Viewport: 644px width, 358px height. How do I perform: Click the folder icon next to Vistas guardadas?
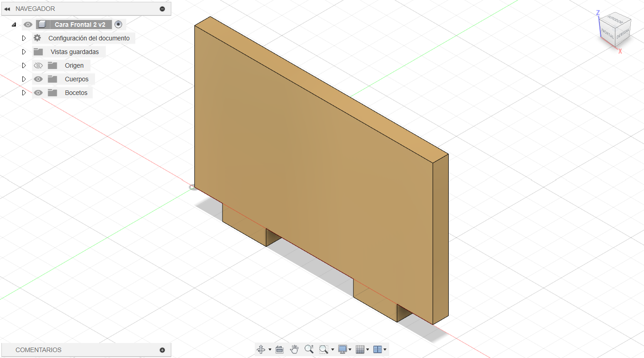tap(38, 52)
